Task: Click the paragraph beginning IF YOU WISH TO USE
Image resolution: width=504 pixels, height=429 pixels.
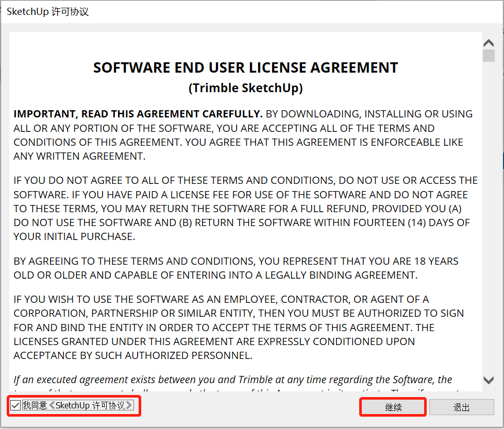Action: click(x=239, y=327)
